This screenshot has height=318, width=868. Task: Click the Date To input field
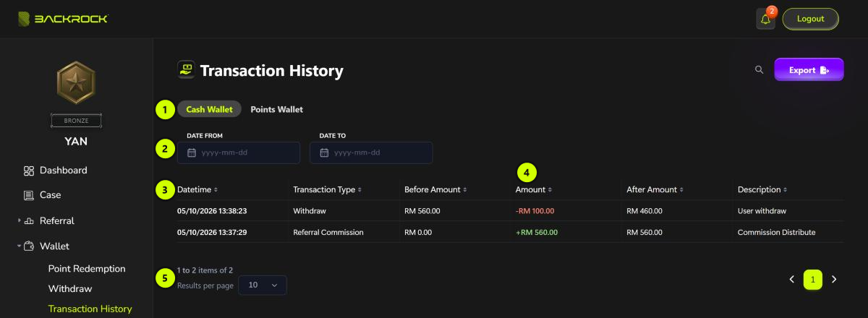click(371, 152)
